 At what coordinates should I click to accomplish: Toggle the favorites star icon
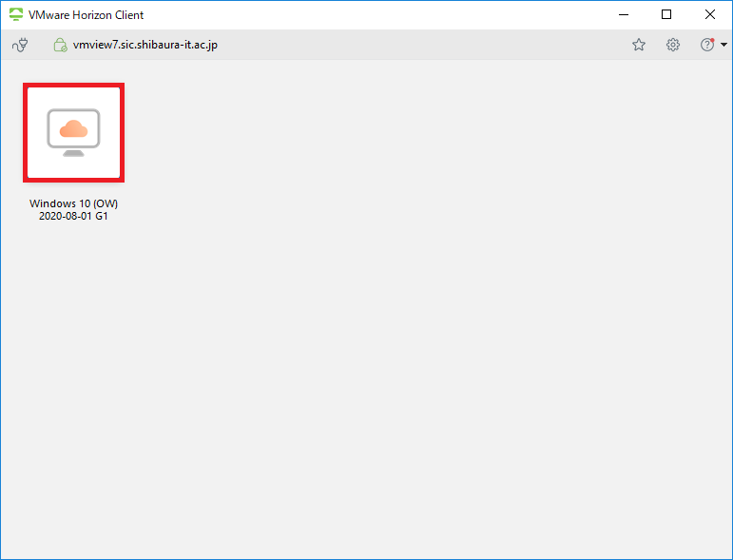639,45
